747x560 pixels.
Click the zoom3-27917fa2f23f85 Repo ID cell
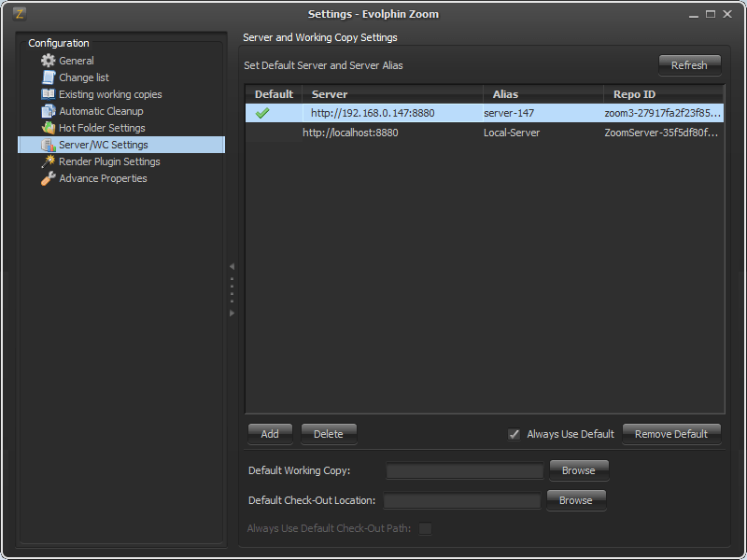point(664,113)
